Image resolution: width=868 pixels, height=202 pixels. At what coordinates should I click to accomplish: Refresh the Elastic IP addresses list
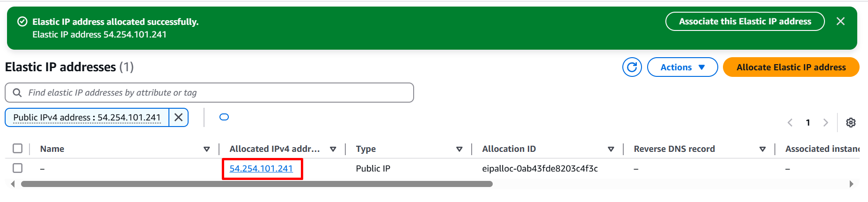point(632,67)
